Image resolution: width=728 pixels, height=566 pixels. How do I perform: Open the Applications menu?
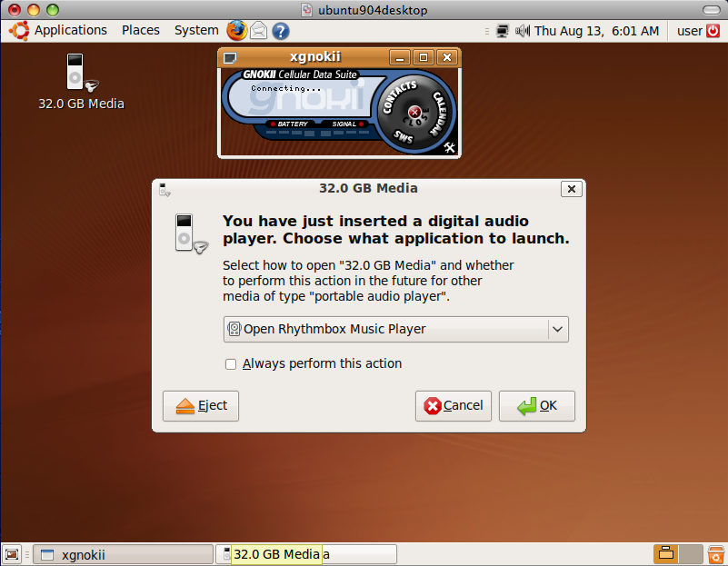pyautogui.click(x=71, y=31)
